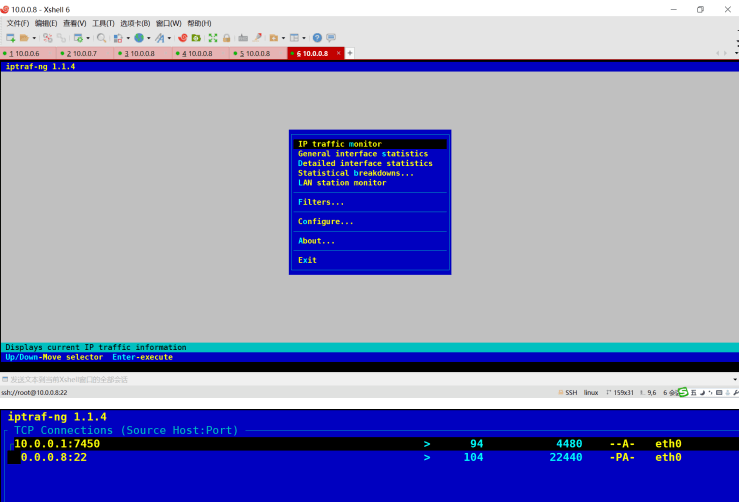The image size is (739, 502).
Task: Expand the compose bar dropdown arrow
Action: pos(735,379)
